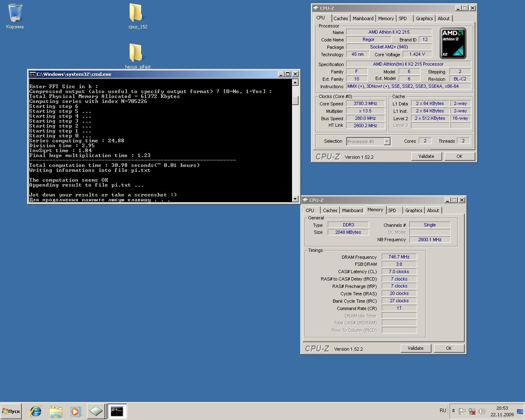Click the memory Type DDR3 value
The height and width of the screenshot is (420, 525).
pos(348,225)
